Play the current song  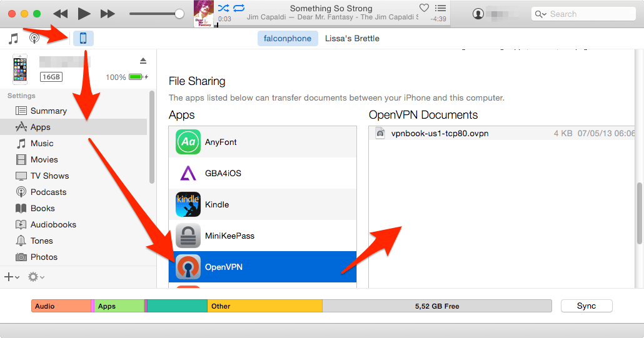point(84,14)
